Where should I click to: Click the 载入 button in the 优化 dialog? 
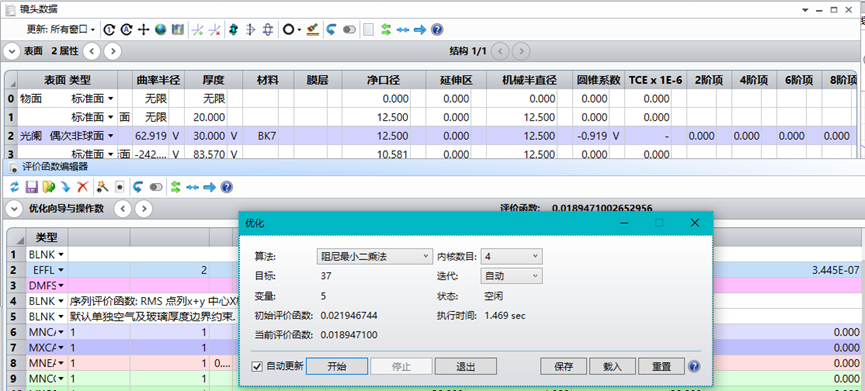point(612,366)
